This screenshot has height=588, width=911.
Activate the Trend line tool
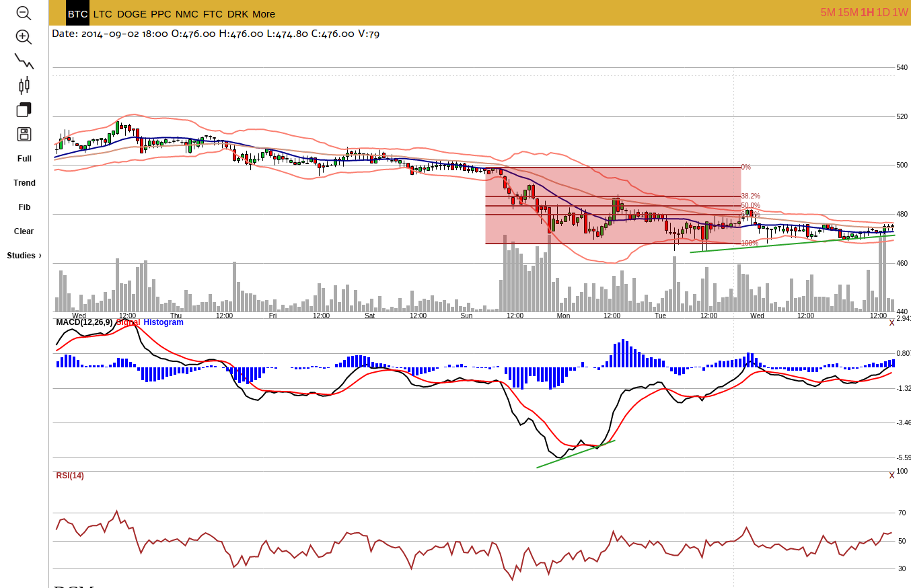(x=24, y=183)
